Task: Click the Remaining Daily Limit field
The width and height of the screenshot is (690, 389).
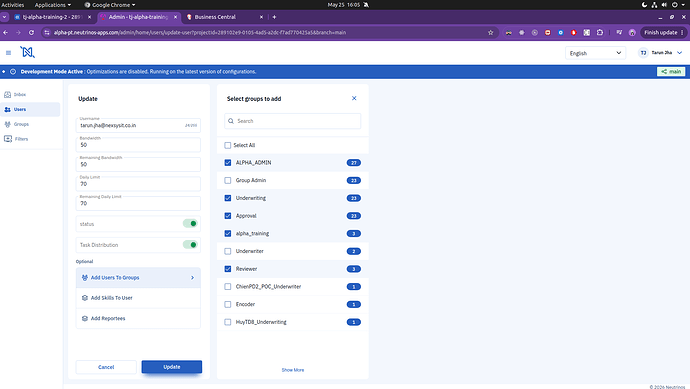Action: 138,203
